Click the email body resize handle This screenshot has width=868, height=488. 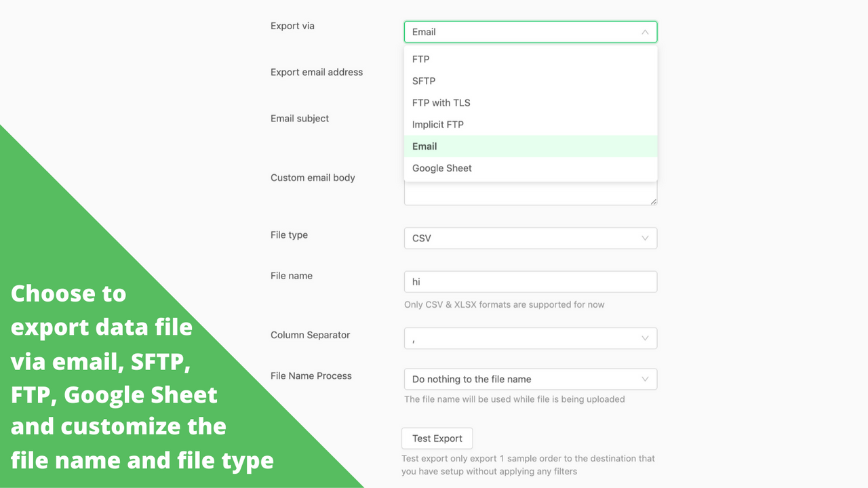[x=654, y=201]
